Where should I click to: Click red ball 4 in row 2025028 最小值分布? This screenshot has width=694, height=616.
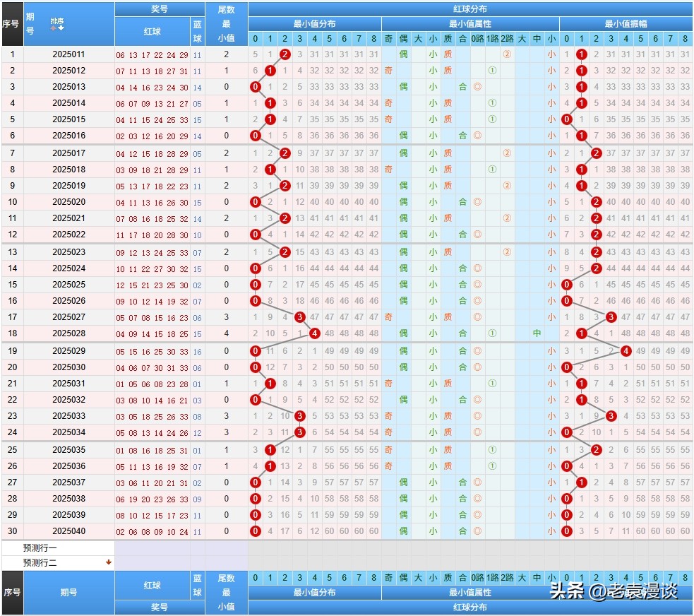coord(314,333)
